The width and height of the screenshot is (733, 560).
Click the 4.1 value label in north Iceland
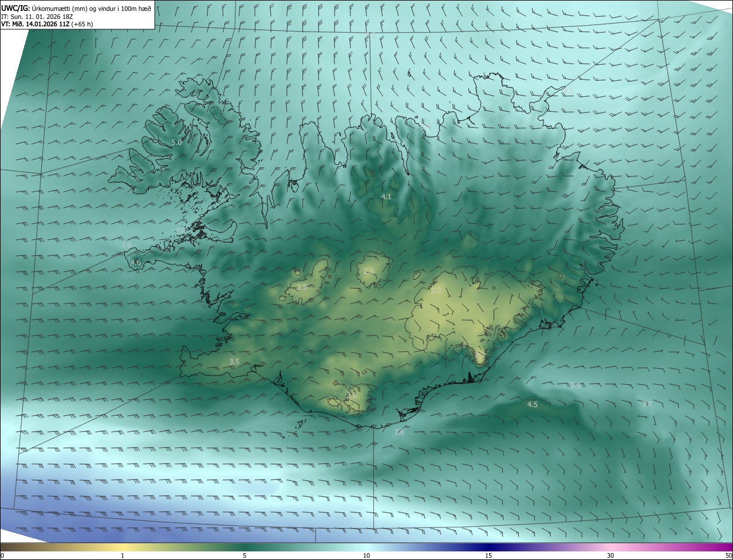point(387,196)
